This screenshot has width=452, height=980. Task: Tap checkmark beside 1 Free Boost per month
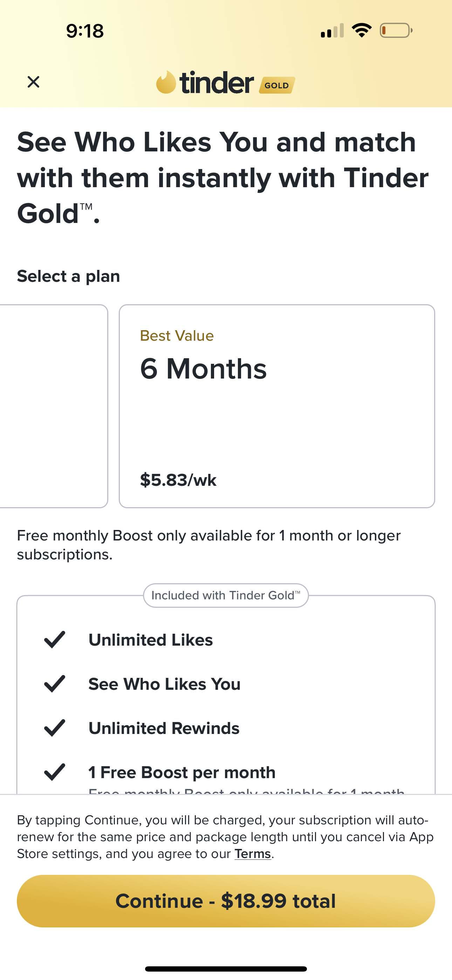point(55,772)
